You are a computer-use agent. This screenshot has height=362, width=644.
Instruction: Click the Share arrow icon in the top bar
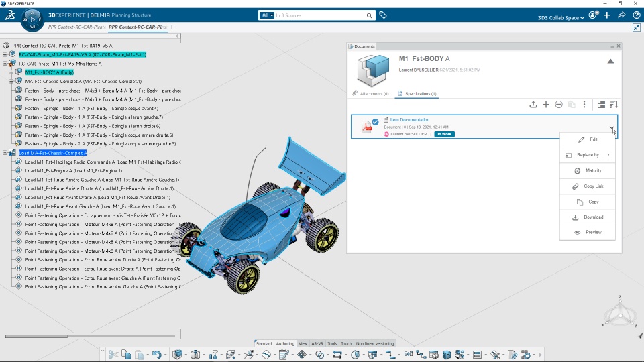pos(622,15)
